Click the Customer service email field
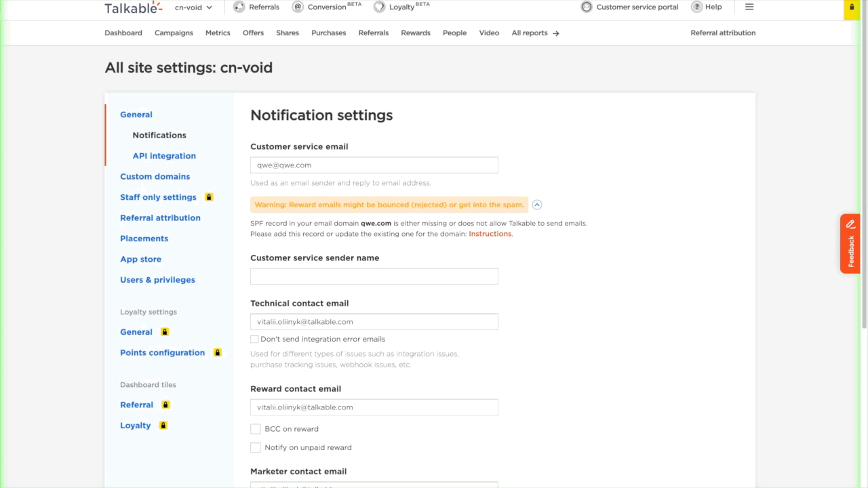This screenshot has height=488, width=868. click(374, 165)
